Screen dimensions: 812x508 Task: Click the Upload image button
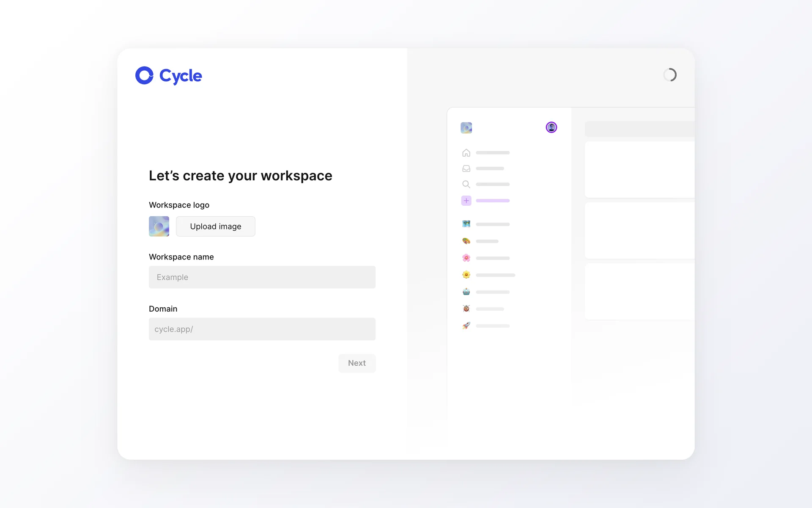[215, 226]
